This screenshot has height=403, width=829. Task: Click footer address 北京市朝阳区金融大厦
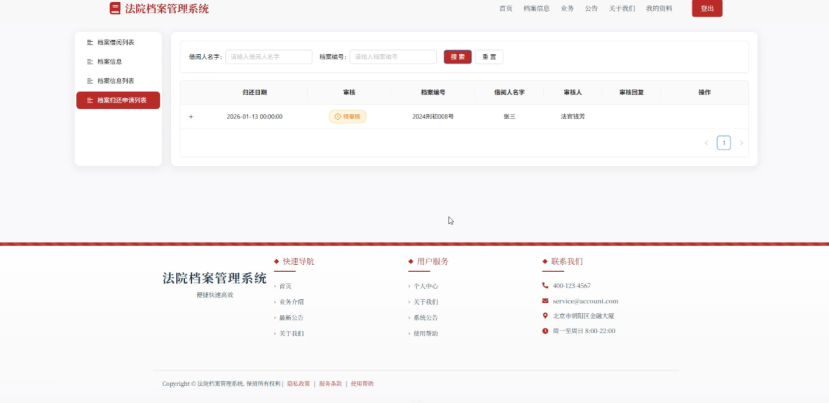[x=583, y=316]
